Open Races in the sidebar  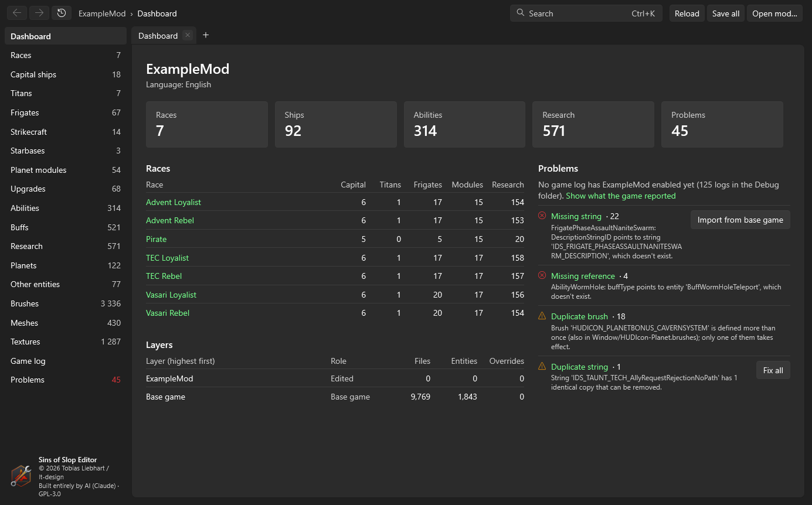(66, 55)
